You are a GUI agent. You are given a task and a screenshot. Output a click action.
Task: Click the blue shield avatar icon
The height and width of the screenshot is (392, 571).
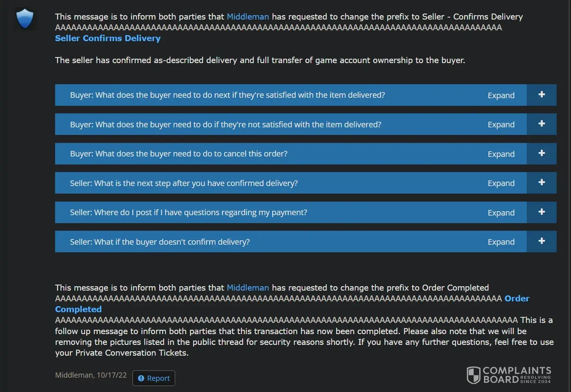[x=25, y=19]
